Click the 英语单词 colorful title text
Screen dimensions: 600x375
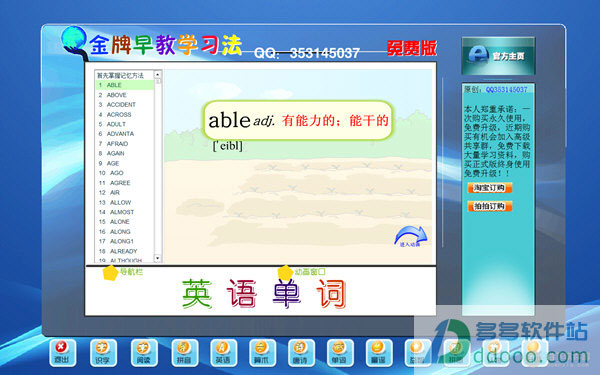[x=264, y=294]
